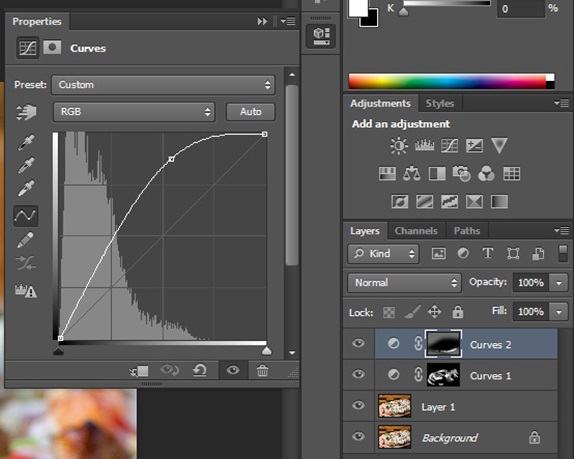Open the RGB channel dropdown
This screenshot has width=574, height=459.
[x=134, y=112]
